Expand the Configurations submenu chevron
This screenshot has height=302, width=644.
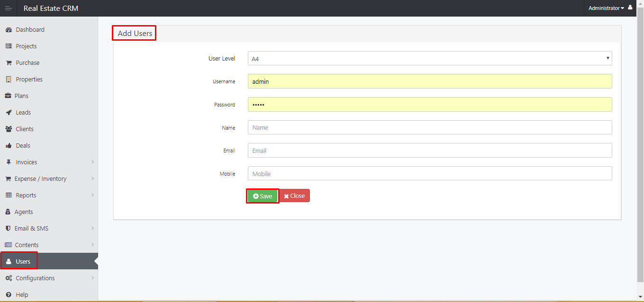point(92,278)
